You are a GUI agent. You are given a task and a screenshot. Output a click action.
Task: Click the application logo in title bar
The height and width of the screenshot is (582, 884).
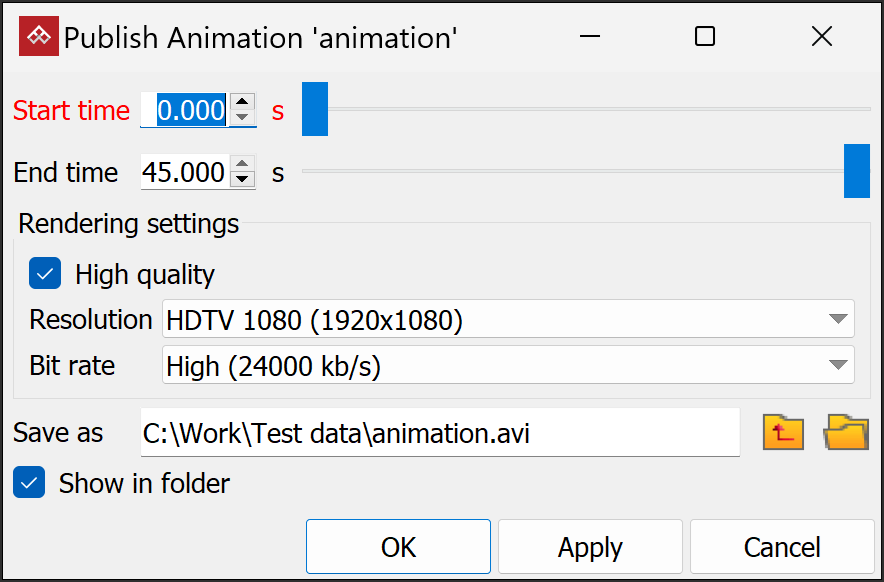tap(39, 37)
